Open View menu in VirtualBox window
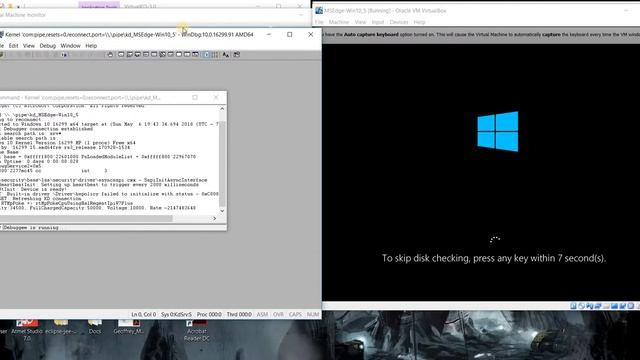 point(360,22)
